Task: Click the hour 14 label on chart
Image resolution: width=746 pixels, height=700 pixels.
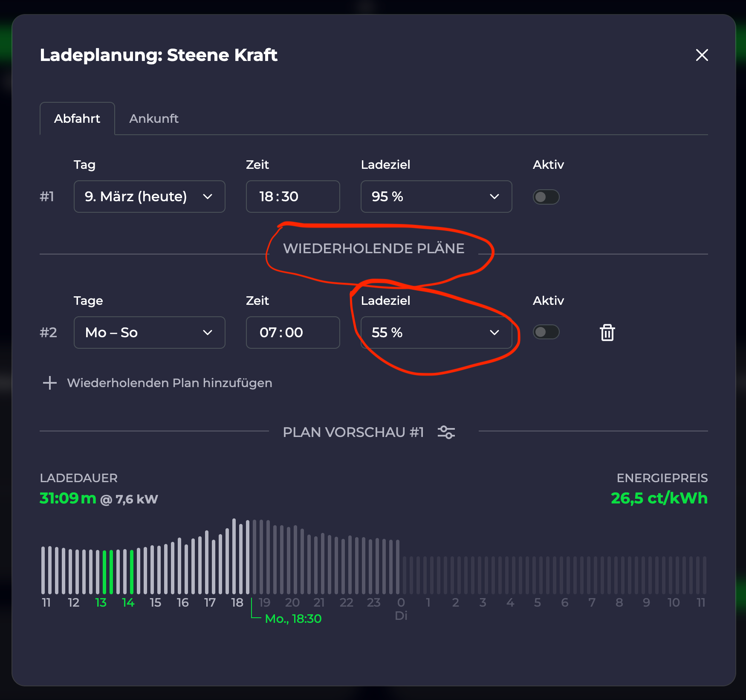Action: coord(128,602)
